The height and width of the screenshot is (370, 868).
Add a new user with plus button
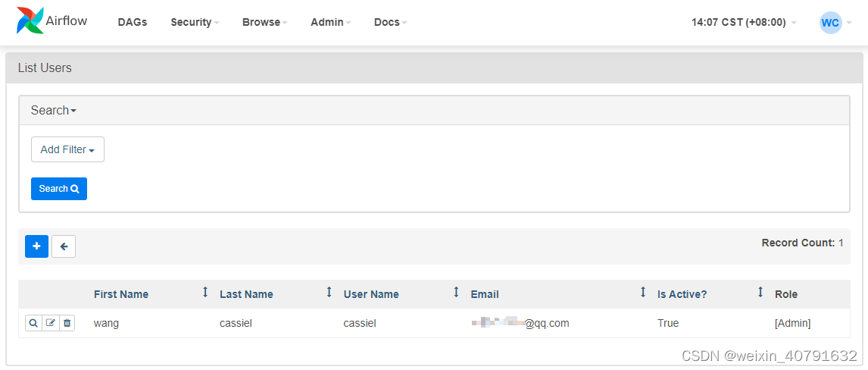pos(36,246)
